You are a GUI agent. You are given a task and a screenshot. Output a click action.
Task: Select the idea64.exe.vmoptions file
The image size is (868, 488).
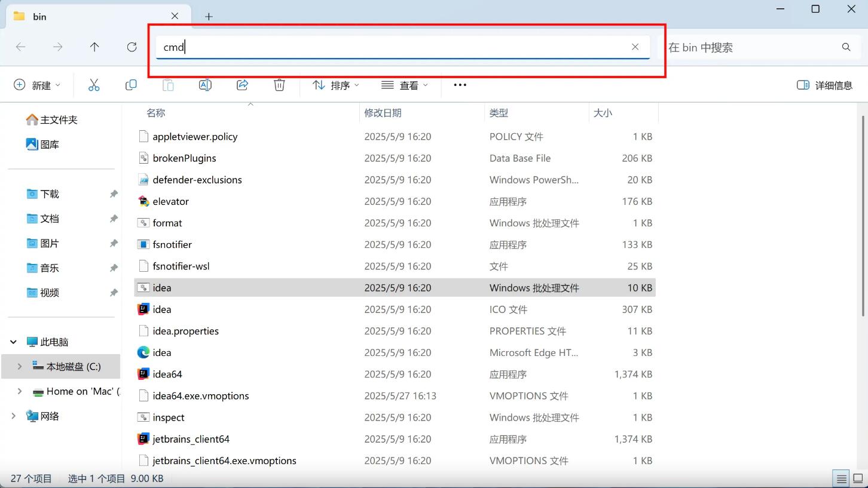[395, 396]
